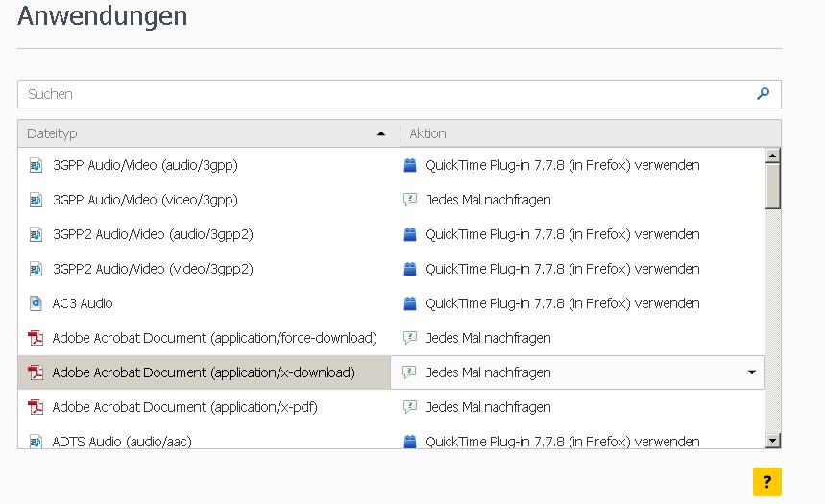Click the Aktion column header
This screenshot has height=504, width=825.
(428, 133)
